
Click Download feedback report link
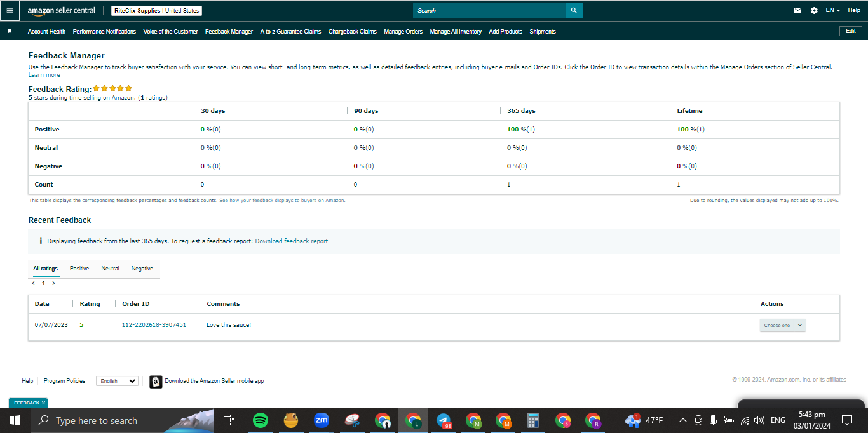[292, 241]
